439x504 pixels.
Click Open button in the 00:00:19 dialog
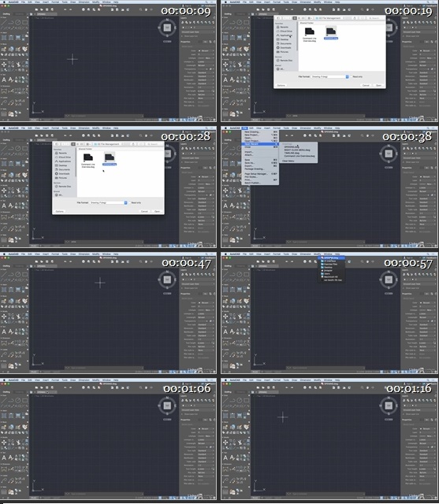click(378, 86)
